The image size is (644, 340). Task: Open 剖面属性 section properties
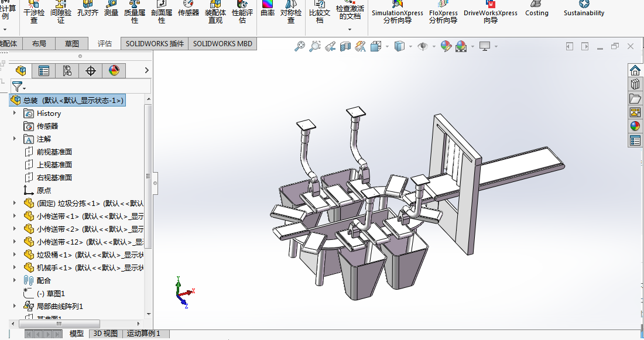pyautogui.click(x=162, y=12)
